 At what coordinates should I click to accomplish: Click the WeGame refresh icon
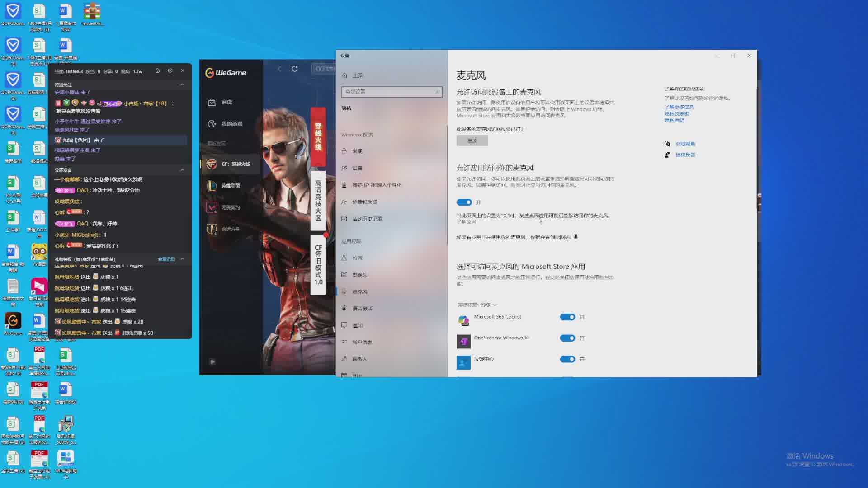click(x=295, y=69)
